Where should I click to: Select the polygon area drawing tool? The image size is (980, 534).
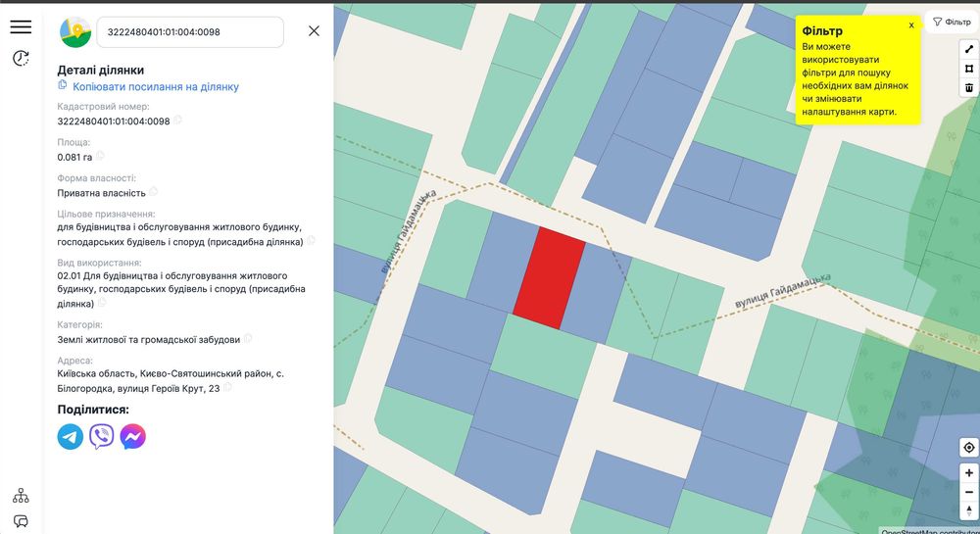pyautogui.click(x=969, y=69)
